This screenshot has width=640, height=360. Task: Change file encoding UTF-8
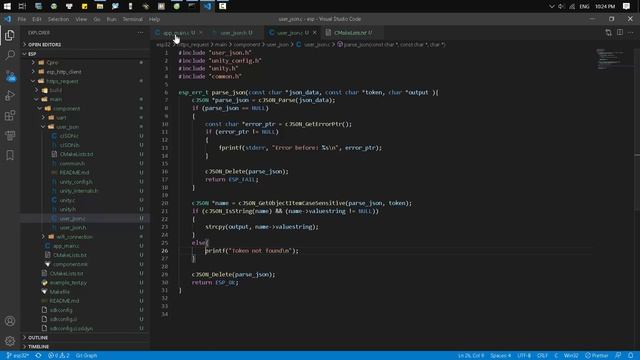(x=524, y=356)
